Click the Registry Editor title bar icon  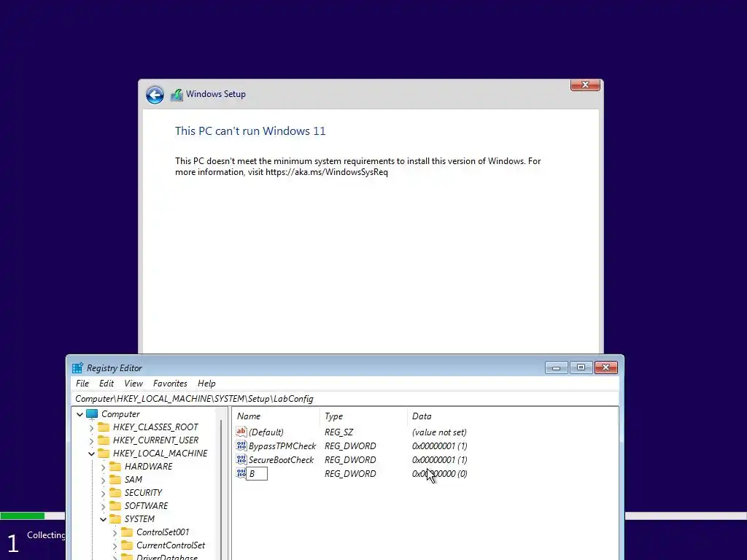point(77,368)
